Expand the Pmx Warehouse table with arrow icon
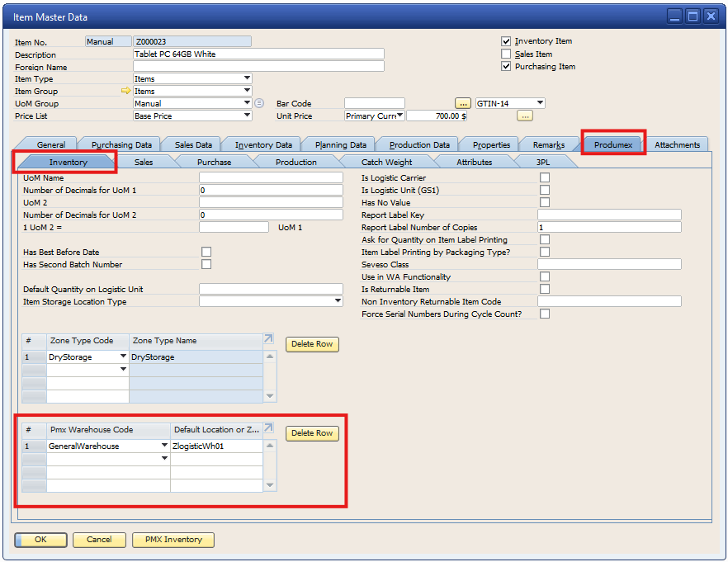This screenshot has height=562, width=728. [269, 429]
